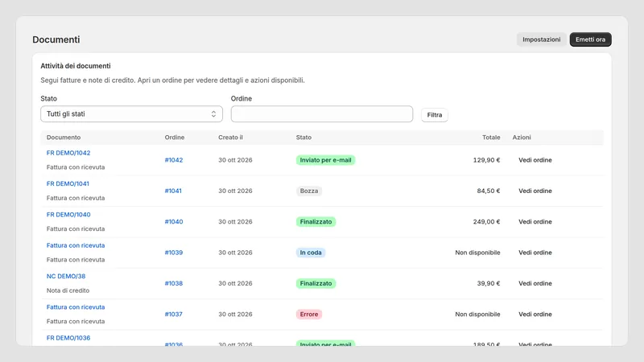Open the Tutti gli stati dropdown
Viewport: 644px width, 362px height.
[x=131, y=114]
